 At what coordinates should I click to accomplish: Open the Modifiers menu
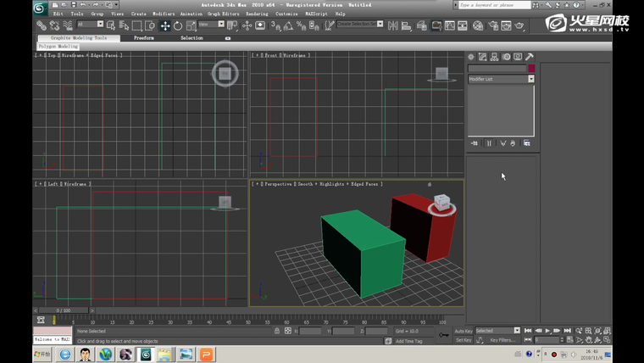(164, 14)
